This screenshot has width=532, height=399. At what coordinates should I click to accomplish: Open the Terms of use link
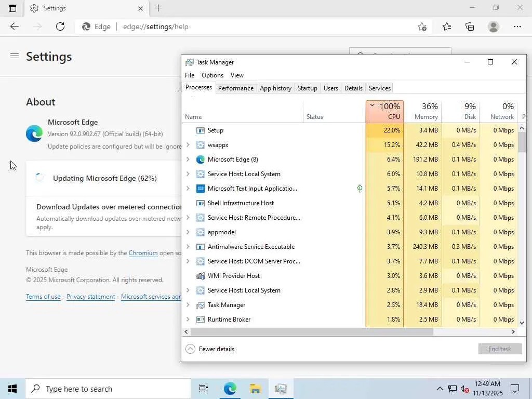43,297
